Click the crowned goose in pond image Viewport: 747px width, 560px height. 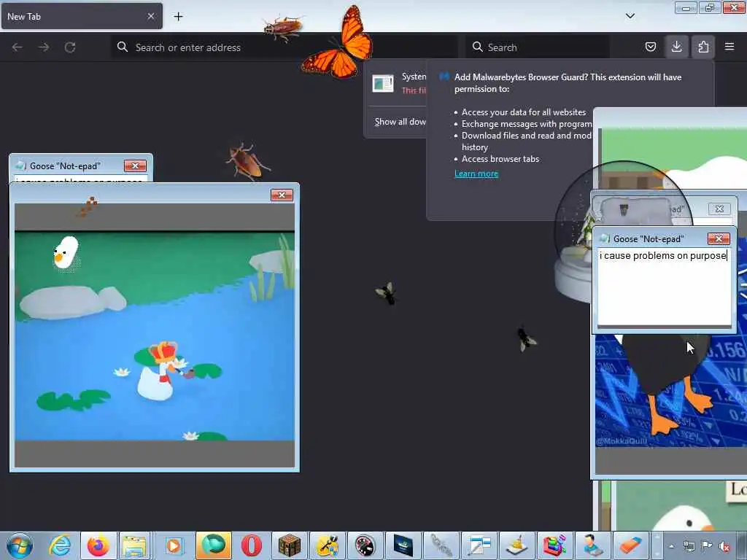coord(160,371)
